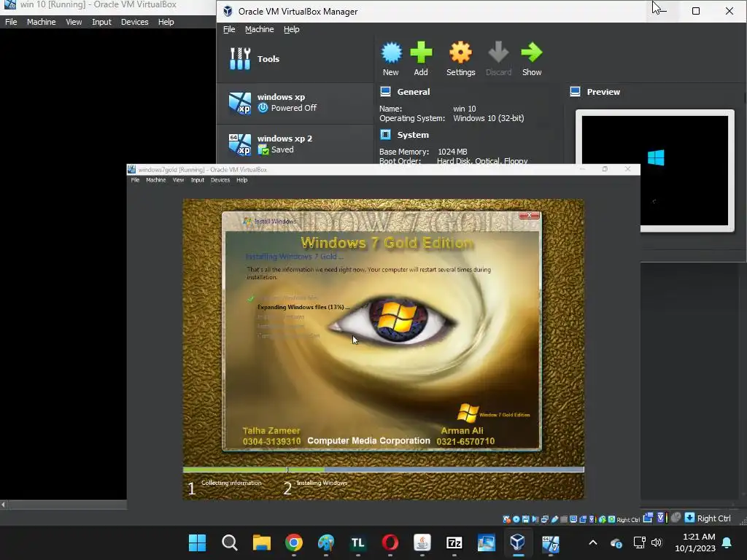Click the green Add machine icon

tap(421, 52)
